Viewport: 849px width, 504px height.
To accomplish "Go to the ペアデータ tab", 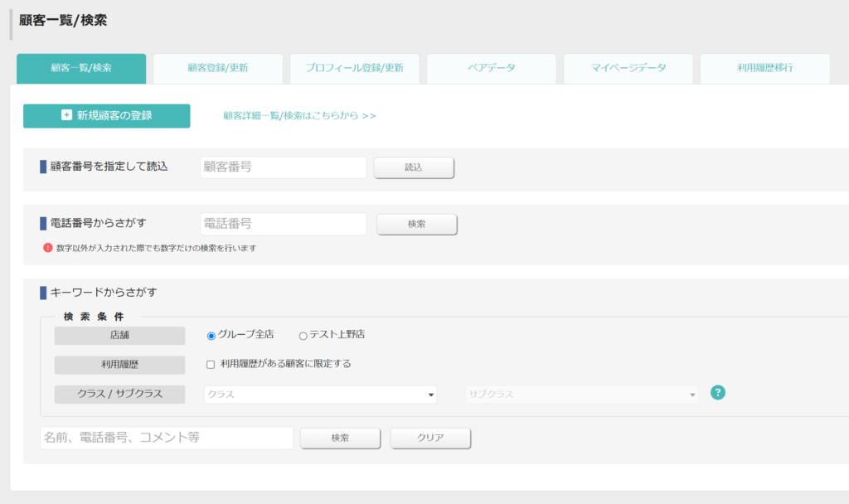I will (492, 68).
